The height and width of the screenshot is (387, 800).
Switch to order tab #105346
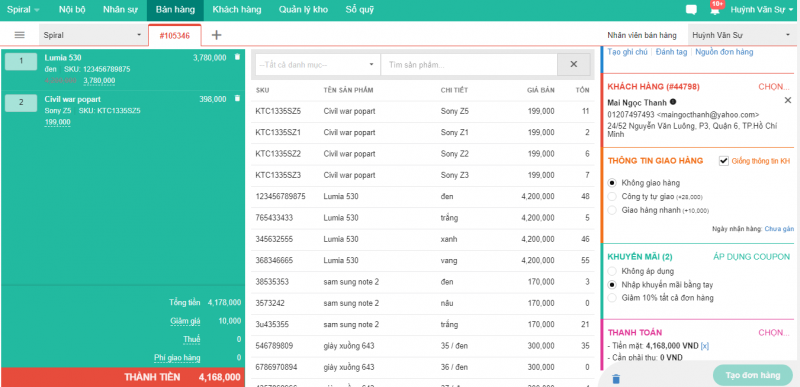[174, 36]
